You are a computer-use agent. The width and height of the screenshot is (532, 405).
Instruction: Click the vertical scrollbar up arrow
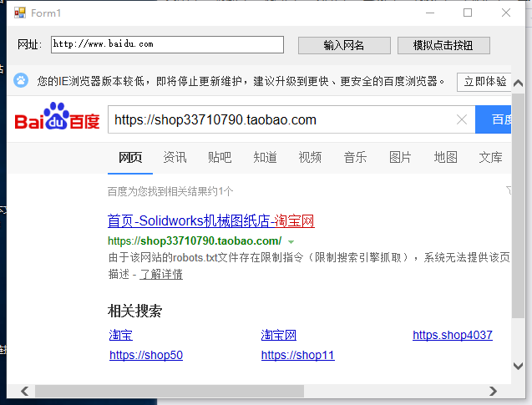[x=518, y=84]
